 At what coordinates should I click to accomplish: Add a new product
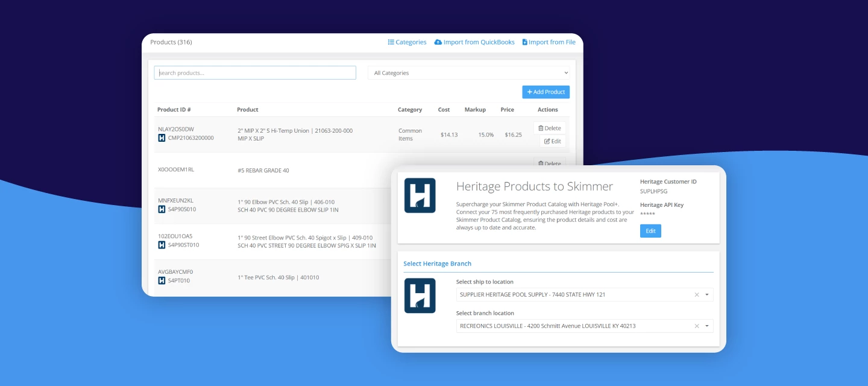point(546,92)
